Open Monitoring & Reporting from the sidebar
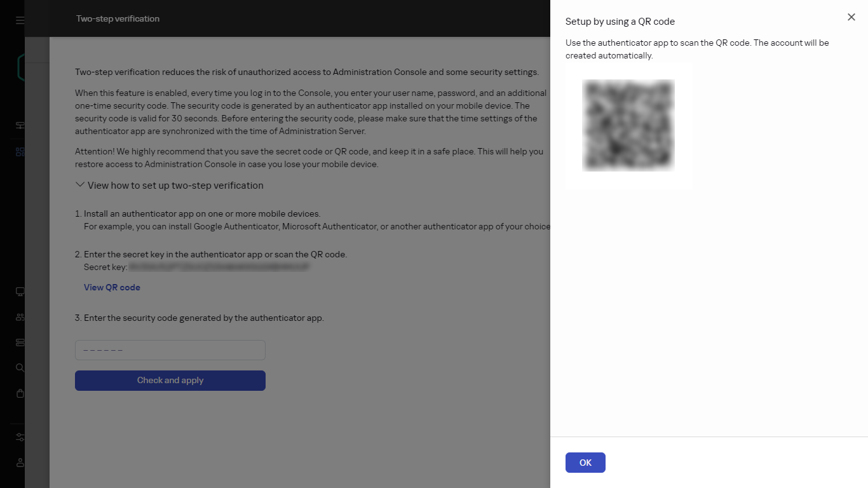Image resolution: width=868 pixels, height=488 pixels. tap(20, 151)
